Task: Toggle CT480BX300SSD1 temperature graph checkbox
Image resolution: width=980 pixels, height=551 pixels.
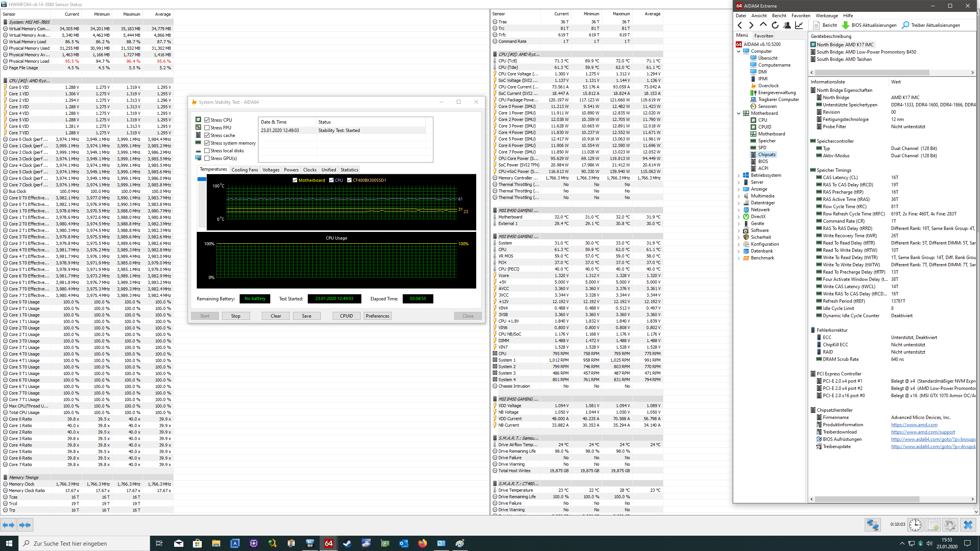Action: coord(349,180)
